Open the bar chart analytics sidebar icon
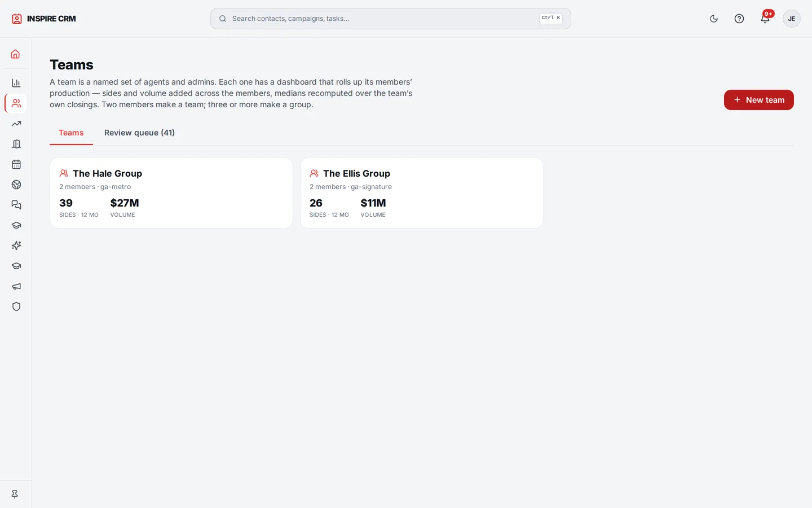 coord(16,83)
